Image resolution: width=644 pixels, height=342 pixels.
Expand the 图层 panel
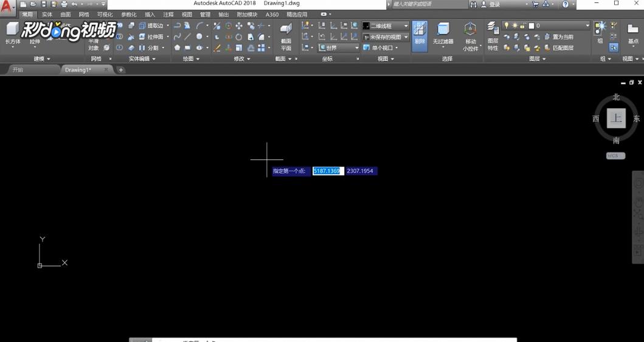coord(538,59)
